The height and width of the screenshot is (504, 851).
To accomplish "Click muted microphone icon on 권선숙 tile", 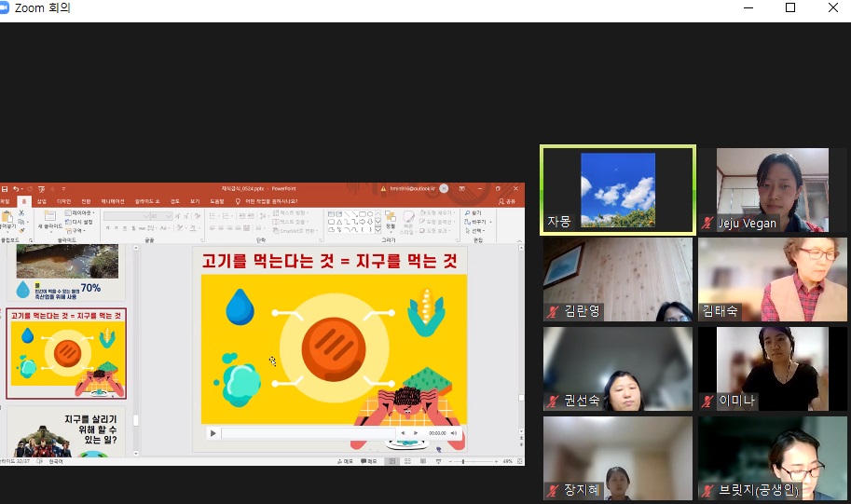I will click(x=553, y=401).
